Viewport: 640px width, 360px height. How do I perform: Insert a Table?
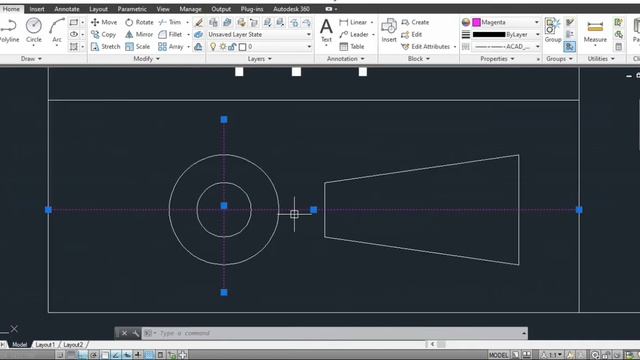click(x=352, y=47)
